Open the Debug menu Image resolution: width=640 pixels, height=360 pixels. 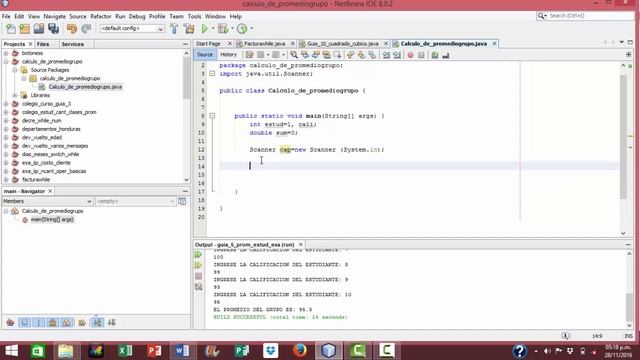pos(137,16)
